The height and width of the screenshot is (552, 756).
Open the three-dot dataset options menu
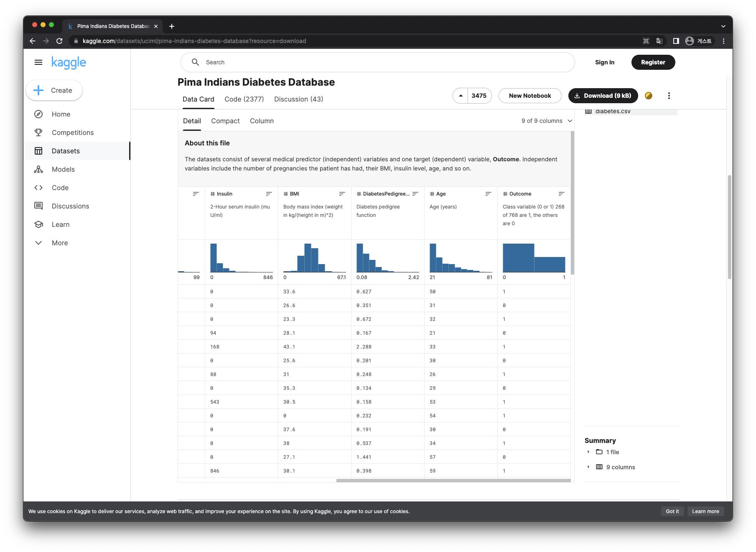coord(669,96)
